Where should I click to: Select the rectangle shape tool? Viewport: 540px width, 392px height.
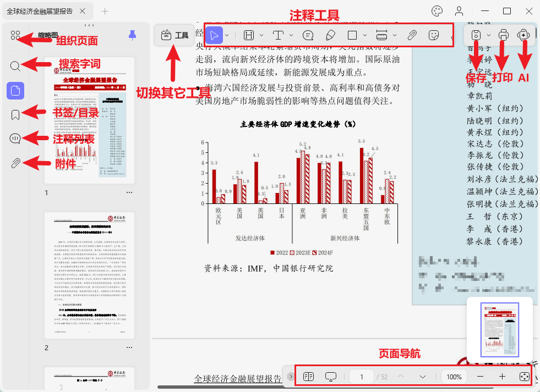352,35
